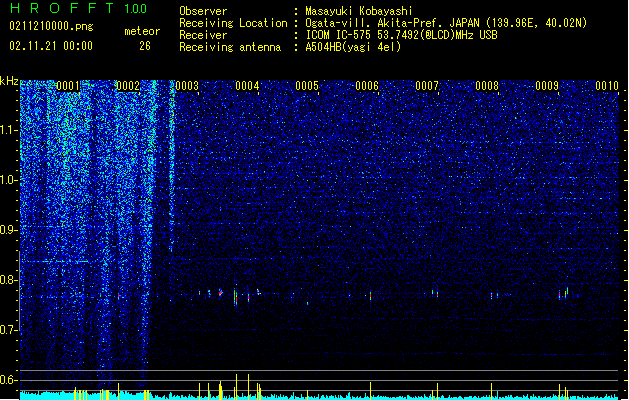629x400 pixels.
Task: Click time marker 0007
Action: pos(427,86)
